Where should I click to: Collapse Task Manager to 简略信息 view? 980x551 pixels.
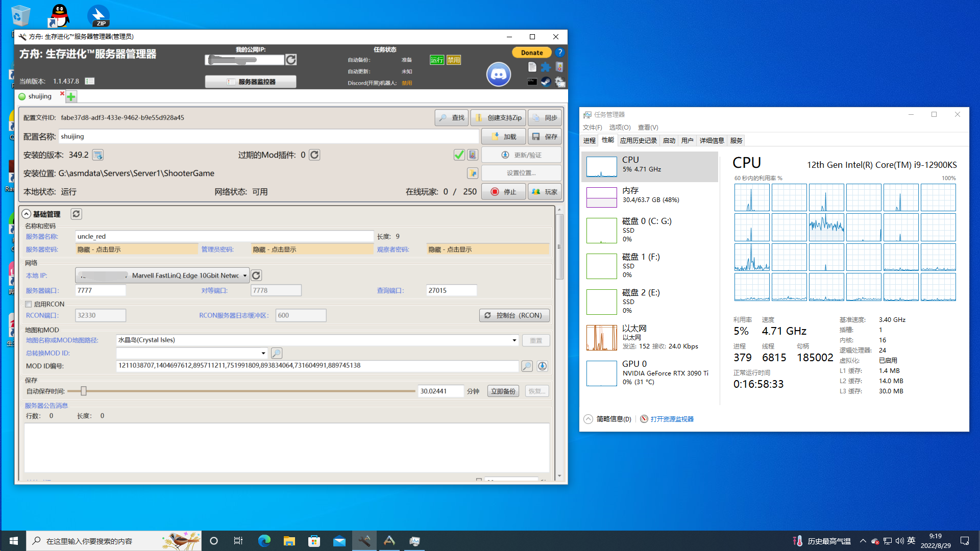pos(608,419)
